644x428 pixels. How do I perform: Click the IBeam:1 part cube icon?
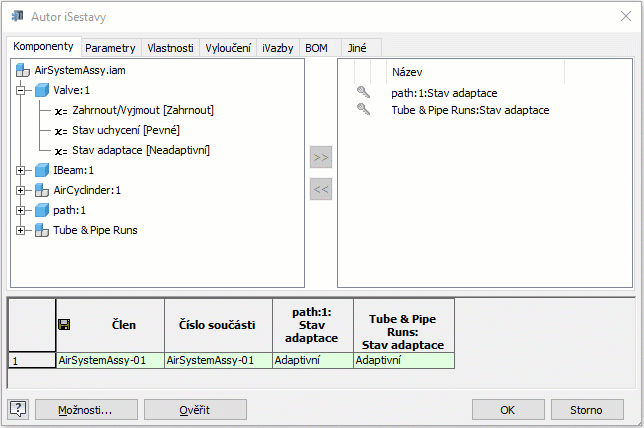(42, 170)
